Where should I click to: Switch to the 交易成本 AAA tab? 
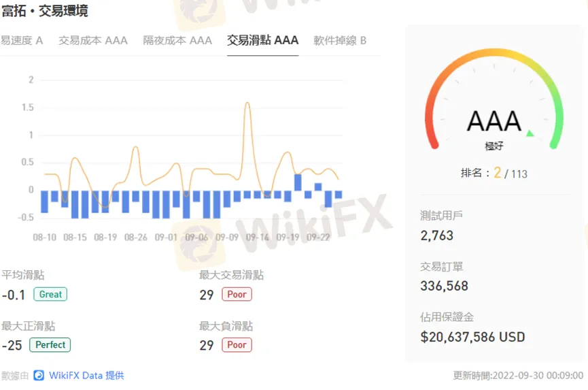pyautogui.click(x=93, y=40)
